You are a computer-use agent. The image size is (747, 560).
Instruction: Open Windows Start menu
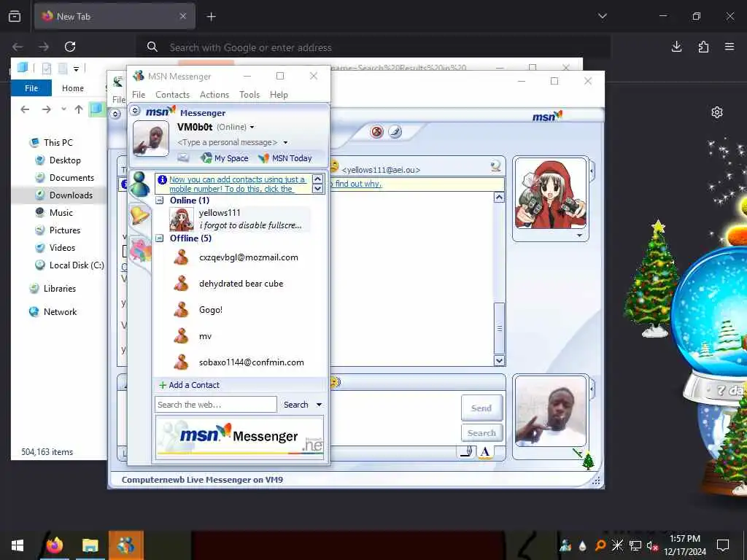pyautogui.click(x=18, y=545)
